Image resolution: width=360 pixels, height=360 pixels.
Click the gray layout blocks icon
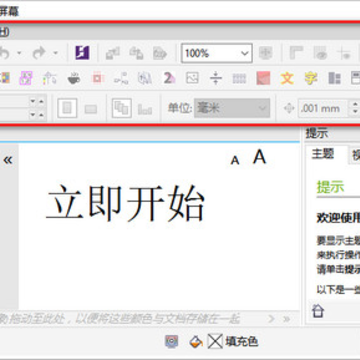click(334, 78)
